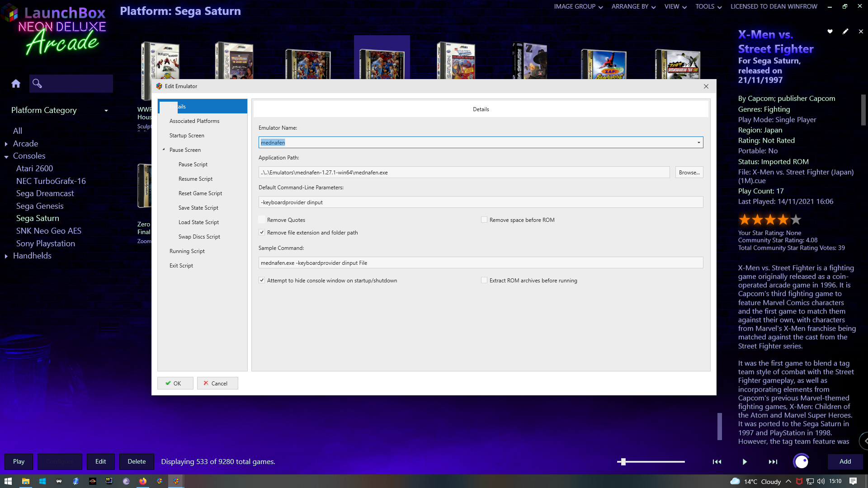Select Startup Screen section
Viewport: 868px width, 488px height.
[x=187, y=136]
